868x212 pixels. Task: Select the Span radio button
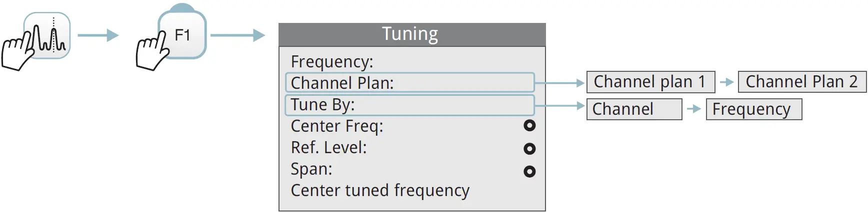click(x=529, y=172)
